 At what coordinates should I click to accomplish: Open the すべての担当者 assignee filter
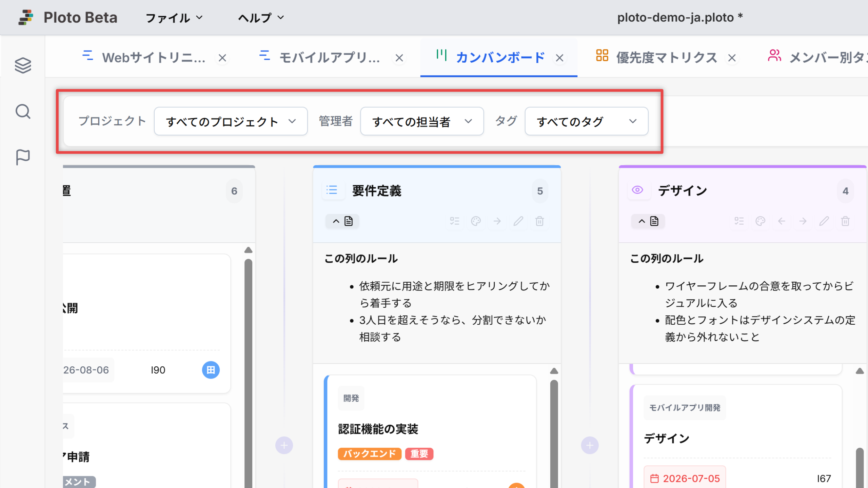pos(422,121)
